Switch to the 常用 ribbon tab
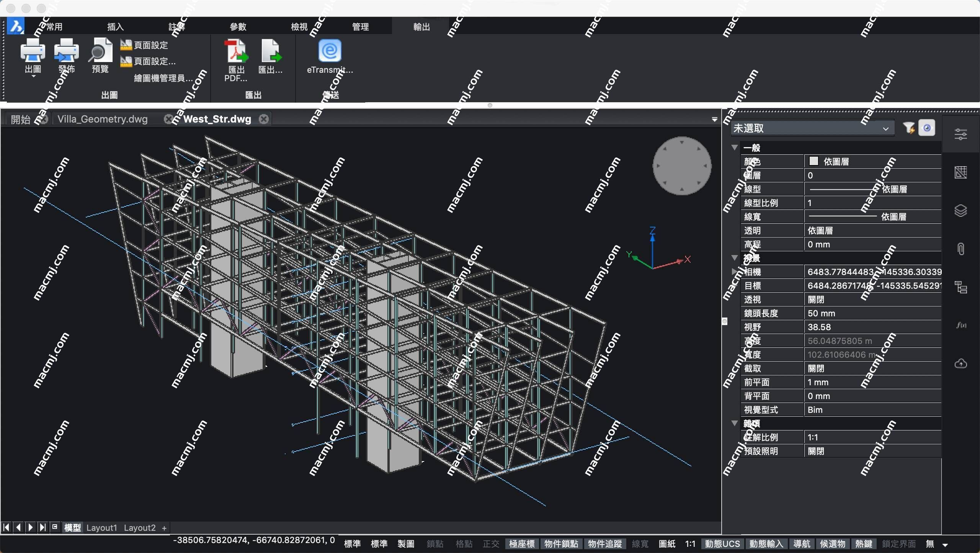Screen dimensions: 980x553 coord(54,27)
